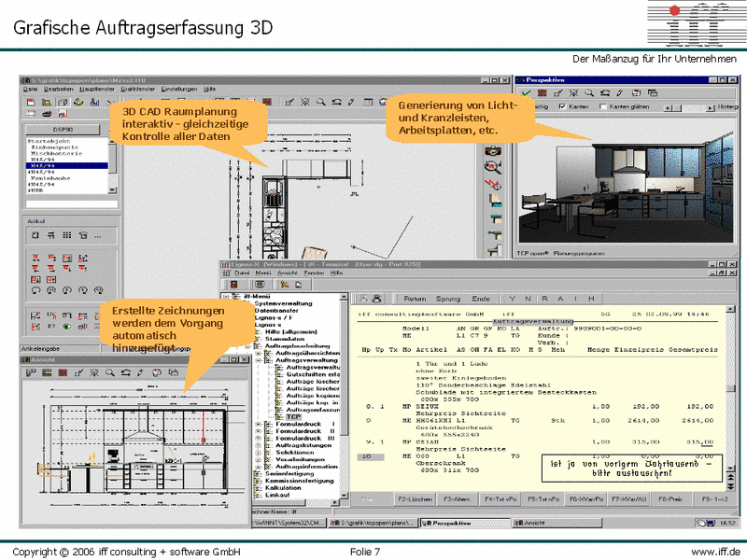This screenshot has height=560, width=747.
Task: Click the first rotate-arrow icon in the left tool palette
Action: [35, 290]
